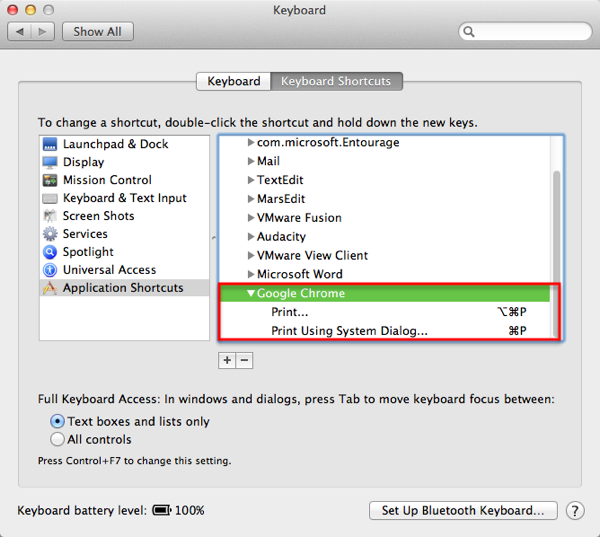Click the keyboard battery icon

(162, 510)
